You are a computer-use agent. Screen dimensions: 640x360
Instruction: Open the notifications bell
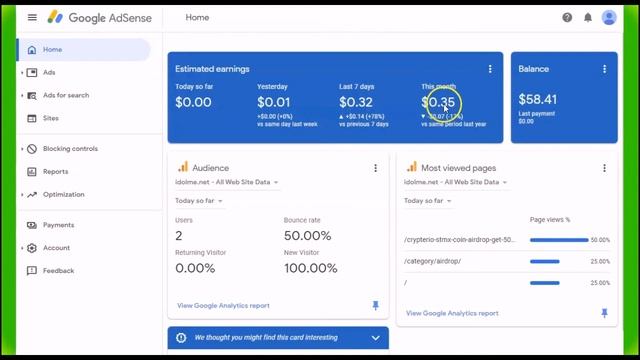588,18
